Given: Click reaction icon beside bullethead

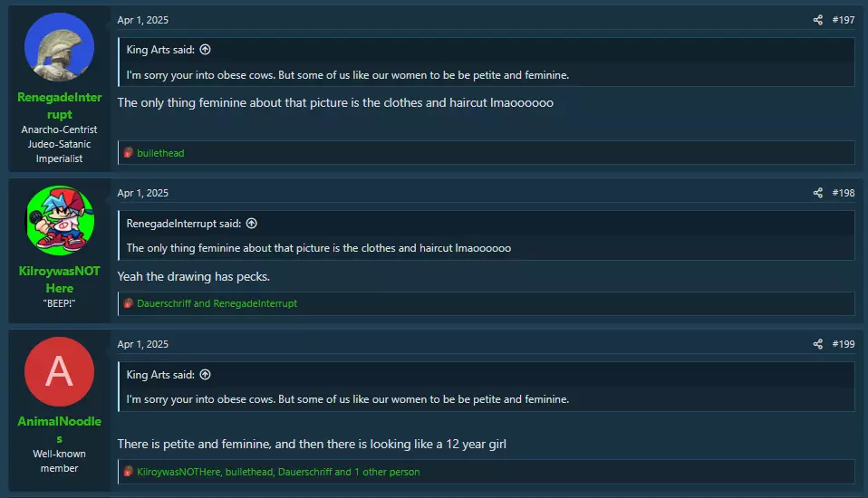Looking at the screenshot, I should (x=128, y=153).
